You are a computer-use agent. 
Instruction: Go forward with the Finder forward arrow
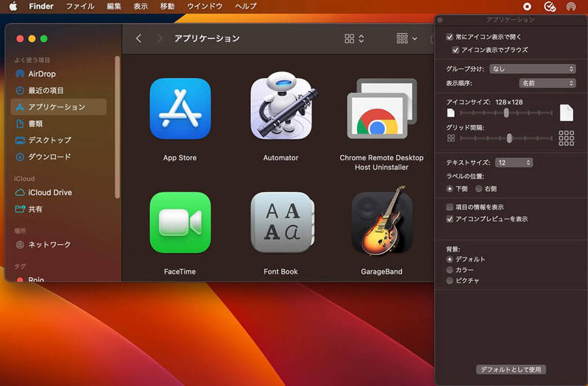click(160, 38)
